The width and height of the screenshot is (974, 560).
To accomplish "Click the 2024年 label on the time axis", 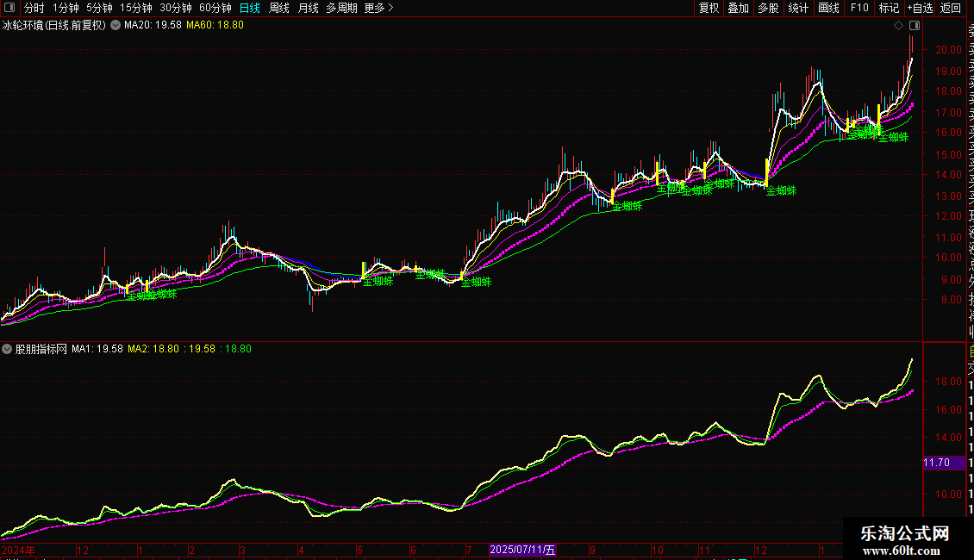I will [x=18, y=550].
